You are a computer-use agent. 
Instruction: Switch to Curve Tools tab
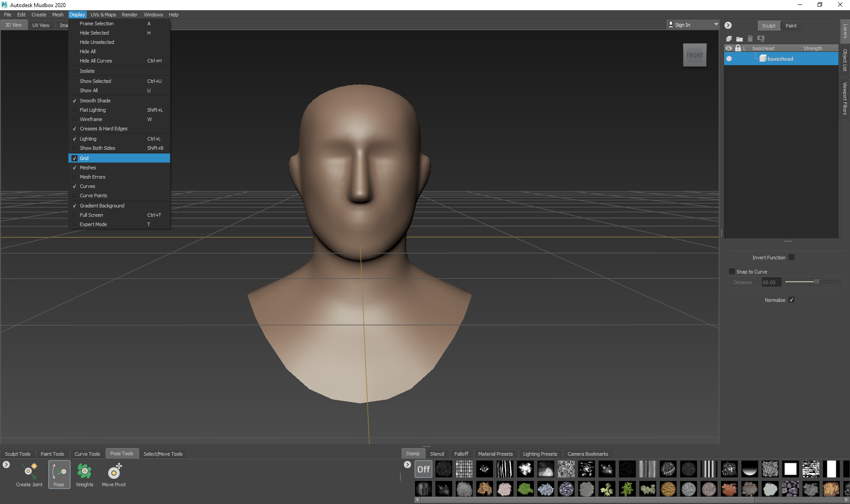click(x=87, y=454)
